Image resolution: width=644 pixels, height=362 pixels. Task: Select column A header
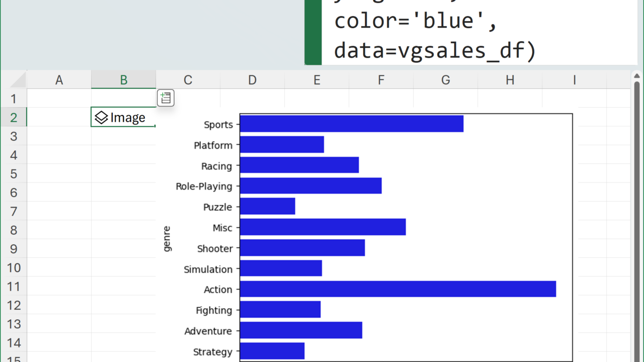click(59, 80)
